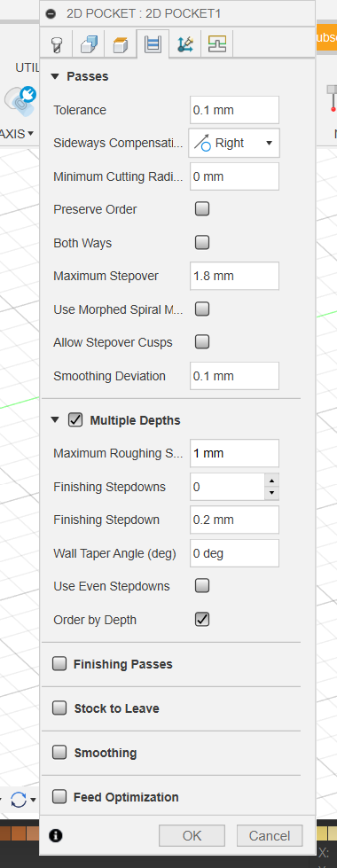Confirm settings with the OK button

[x=192, y=835]
